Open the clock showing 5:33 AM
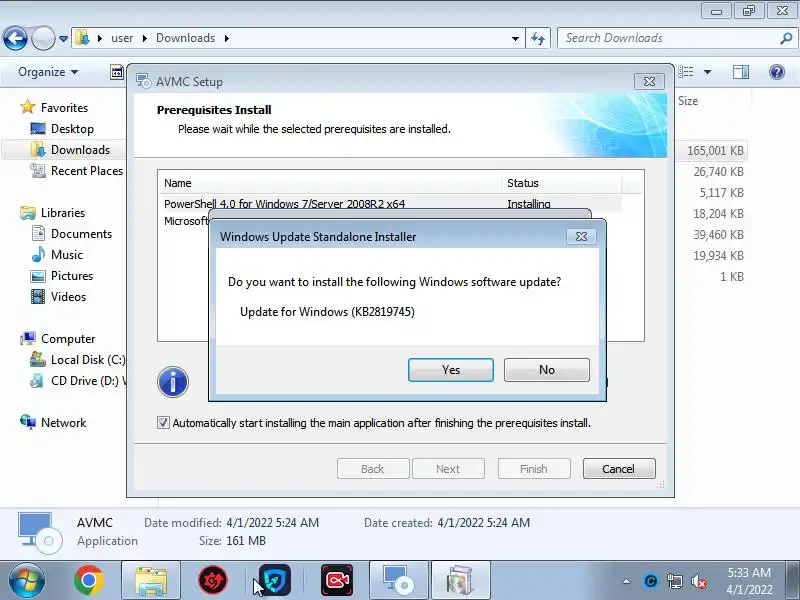This screenshot has height=600, width=800. point(749,581)
